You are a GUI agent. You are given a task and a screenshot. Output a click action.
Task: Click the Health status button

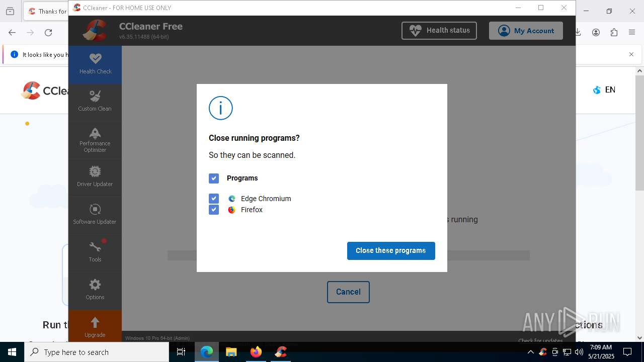(439, 31)
